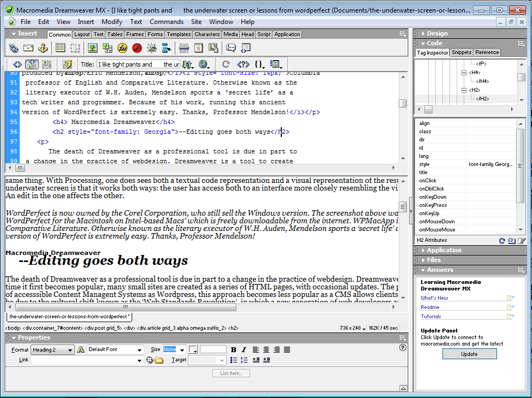Screen dimensions: 532x398
Task: Open the Format dropdown showing Heading 2
Action: pyautogui.click(x=52, y=350)
